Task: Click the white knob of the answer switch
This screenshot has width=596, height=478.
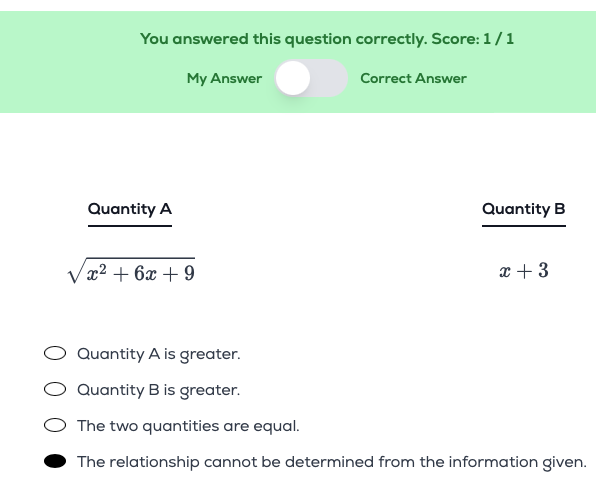Action: coord(293,78)
